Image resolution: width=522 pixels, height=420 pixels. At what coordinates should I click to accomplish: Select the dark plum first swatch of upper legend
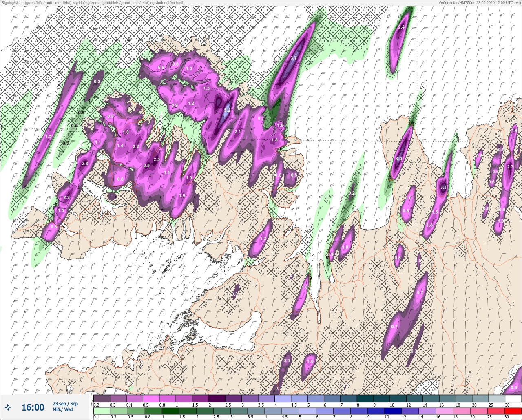102,398
